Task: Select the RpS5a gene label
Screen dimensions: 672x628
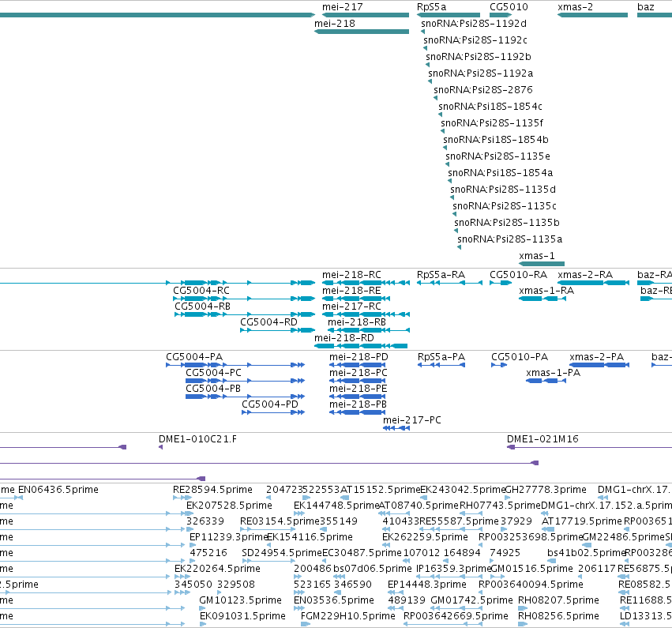Action: 432,7
